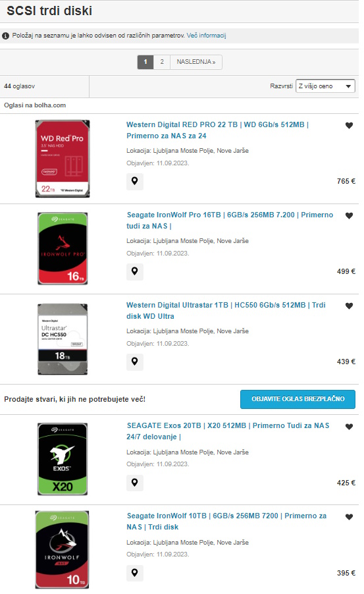The width and height of the screenshot is (364, 594).
Task: Click OBJAVITE OGLAS BREZPLAČNO button
Action: pos(298,399)
